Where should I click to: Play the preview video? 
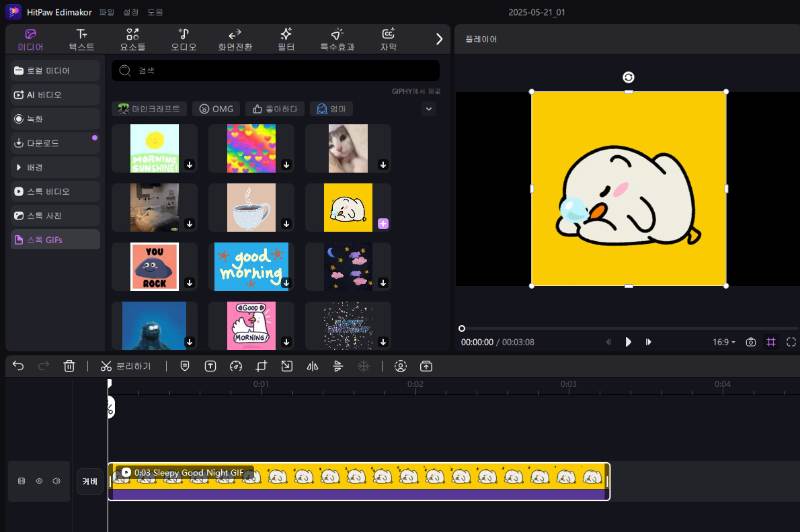click(x=628, y=342)
